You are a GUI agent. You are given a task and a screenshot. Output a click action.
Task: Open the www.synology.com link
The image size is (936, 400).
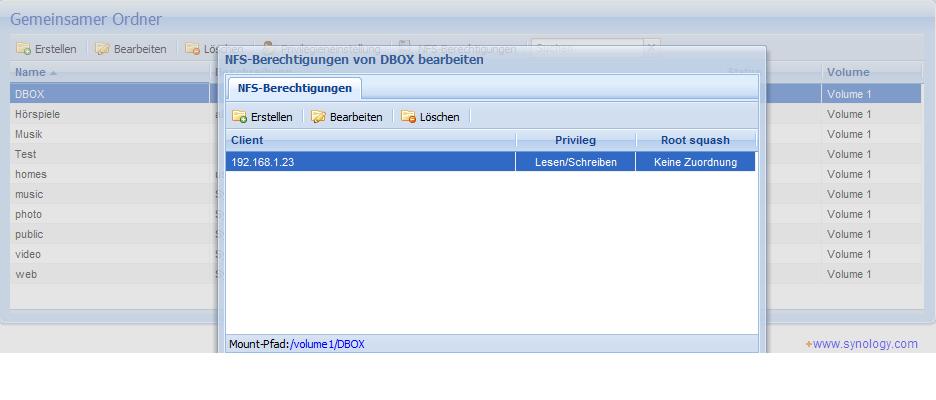point(864,344)
